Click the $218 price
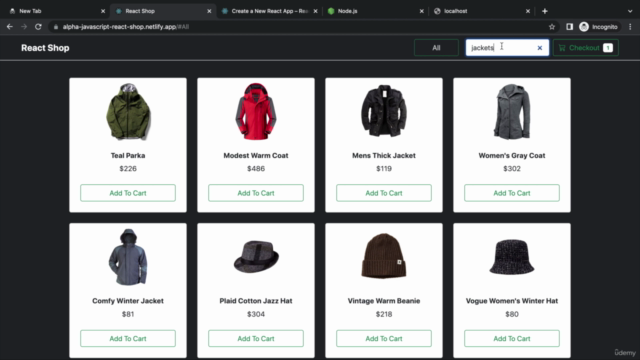 point(384,314)
